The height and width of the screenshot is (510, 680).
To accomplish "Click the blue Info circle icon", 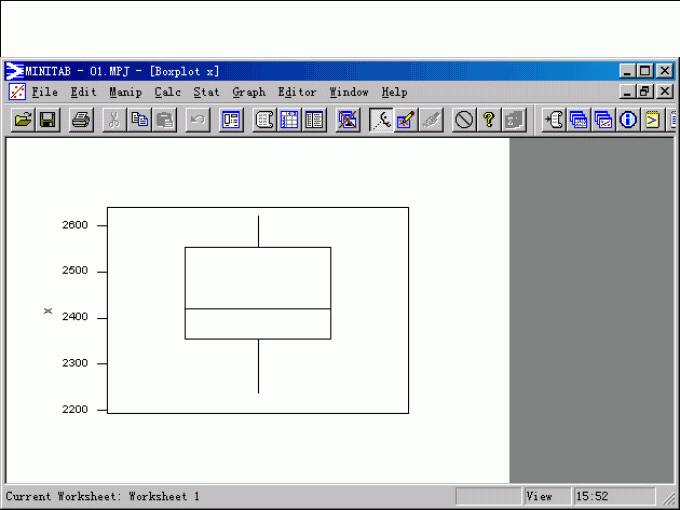I will (x=628, y=120).
